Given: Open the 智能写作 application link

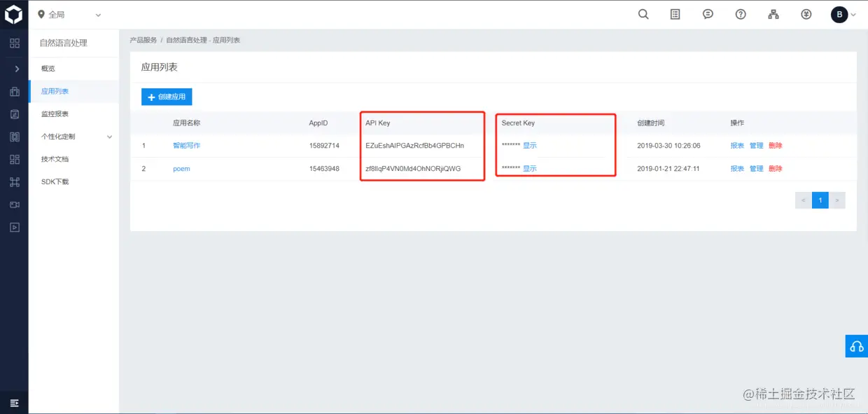Looking at the screenshot, I should (187, 146).
